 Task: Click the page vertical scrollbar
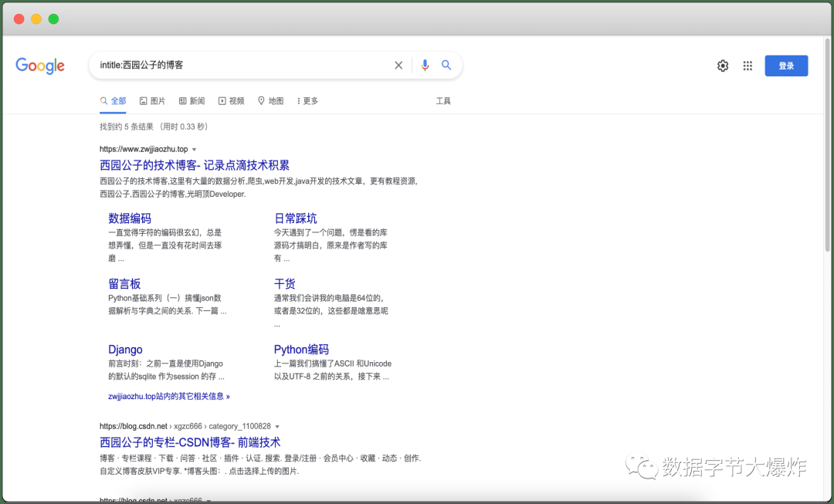pyautogui.click(x=828, y=144)
